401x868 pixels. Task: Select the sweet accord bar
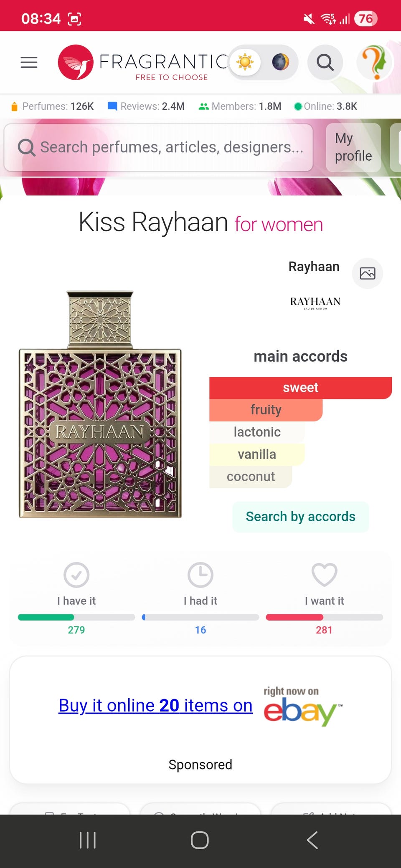(x=300, y=388)
